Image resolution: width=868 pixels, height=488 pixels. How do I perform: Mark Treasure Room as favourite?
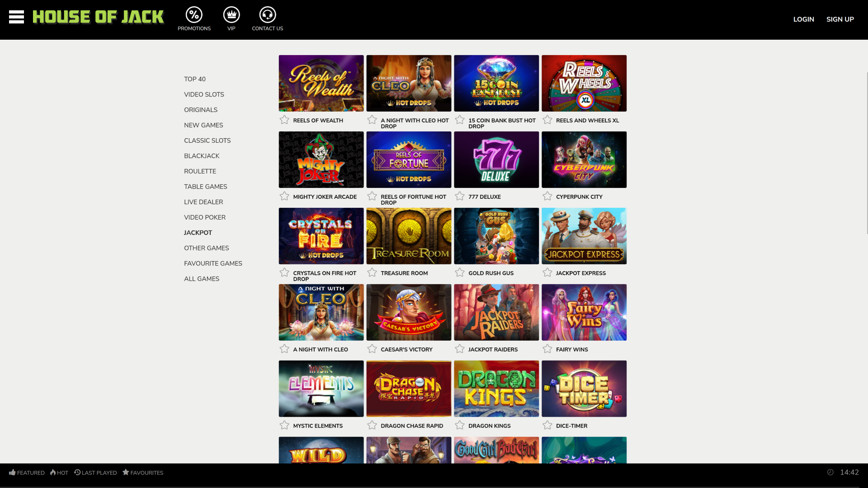pyautogui.click(x=372, y=272)
